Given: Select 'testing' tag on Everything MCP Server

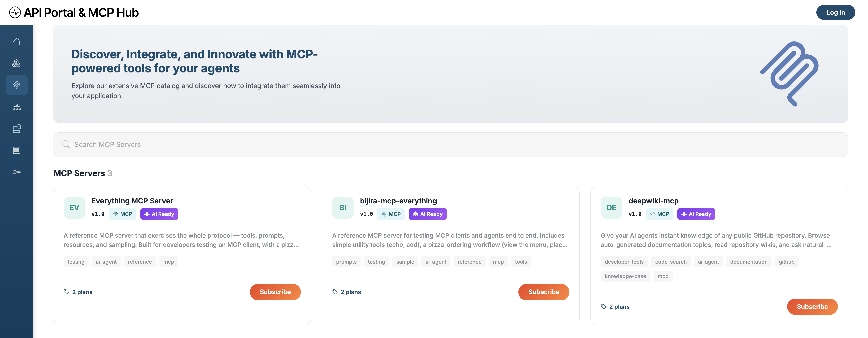Looking at the screenshot, I should point(76,262).
